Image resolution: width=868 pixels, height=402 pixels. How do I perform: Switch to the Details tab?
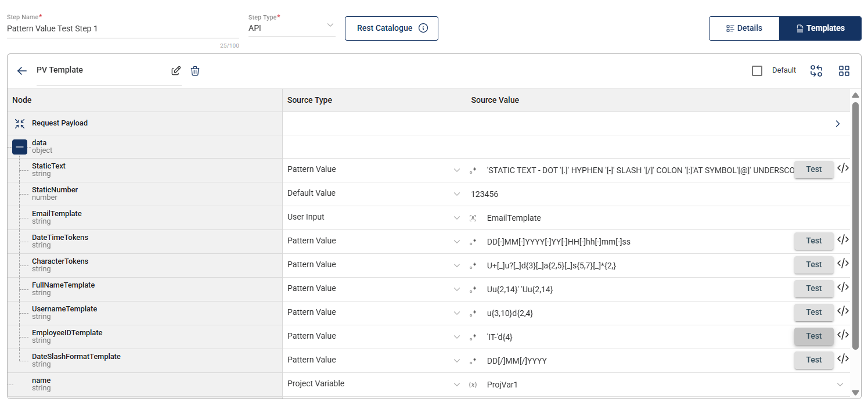tap(744, 28)
